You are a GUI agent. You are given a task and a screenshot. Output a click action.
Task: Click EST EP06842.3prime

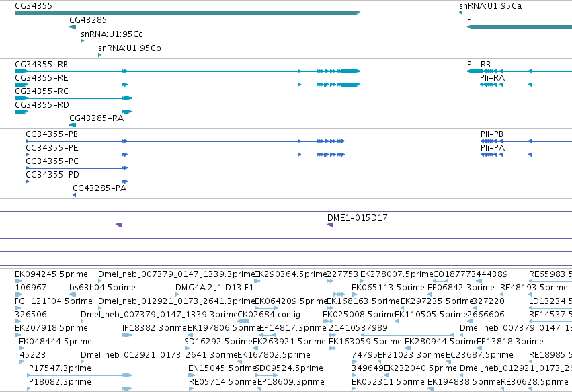point(460,288)
